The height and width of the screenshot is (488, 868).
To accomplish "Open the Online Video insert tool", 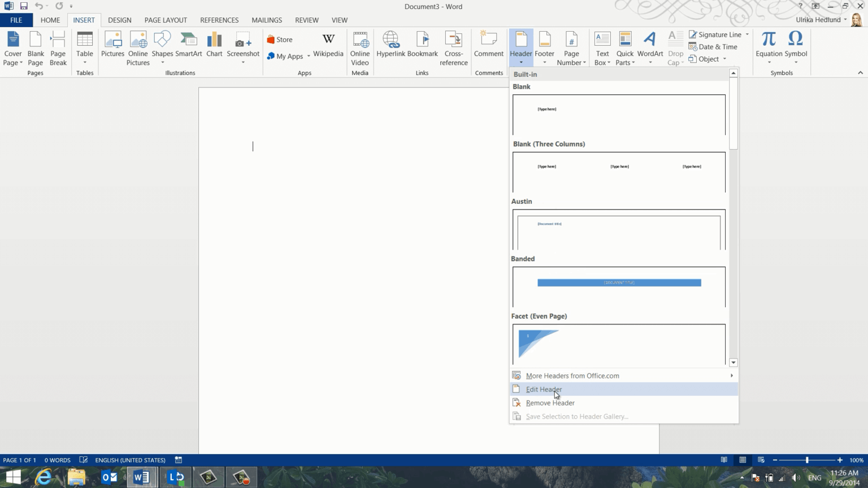I will click(x=360, y=48).
